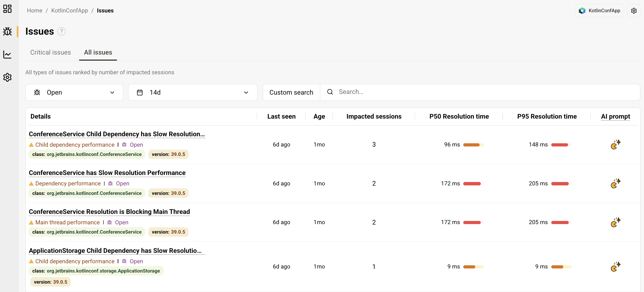Switch to Critical issues tab
The image size is (644, 292).
(x=51, y=53)
